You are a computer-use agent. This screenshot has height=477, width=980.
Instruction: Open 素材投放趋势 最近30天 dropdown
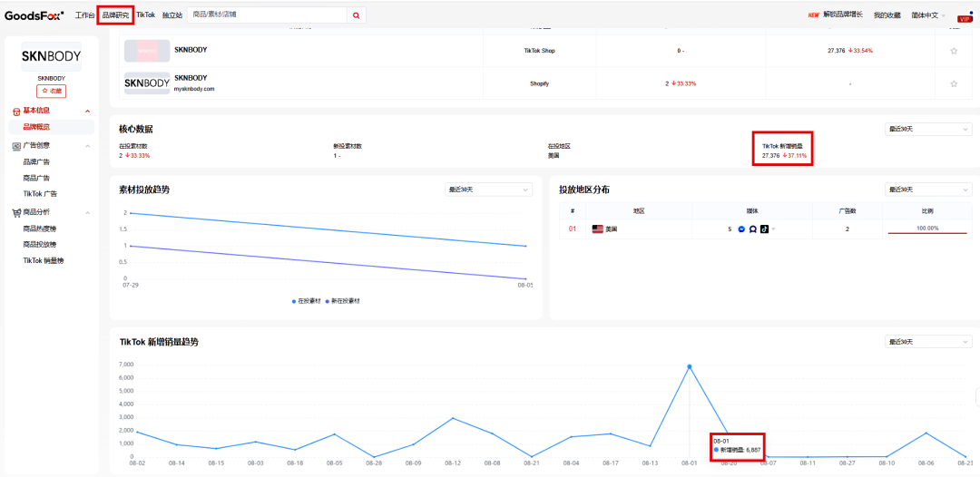pos(489,190)
